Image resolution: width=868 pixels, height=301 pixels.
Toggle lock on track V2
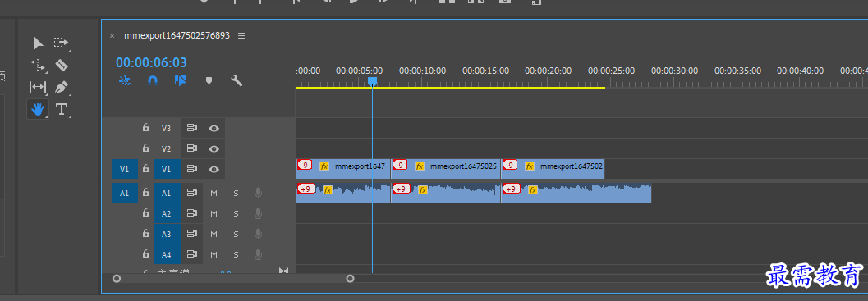145,148
